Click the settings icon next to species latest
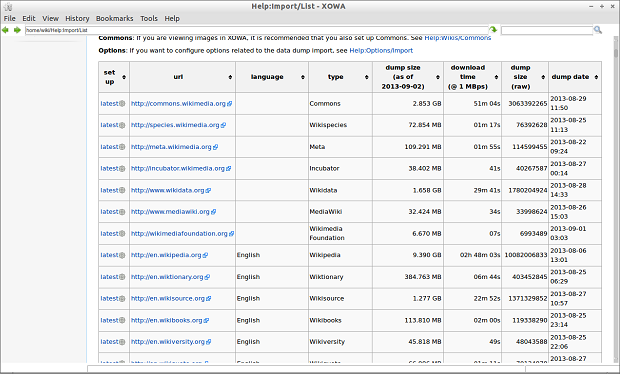 click(x=122, y=125)
